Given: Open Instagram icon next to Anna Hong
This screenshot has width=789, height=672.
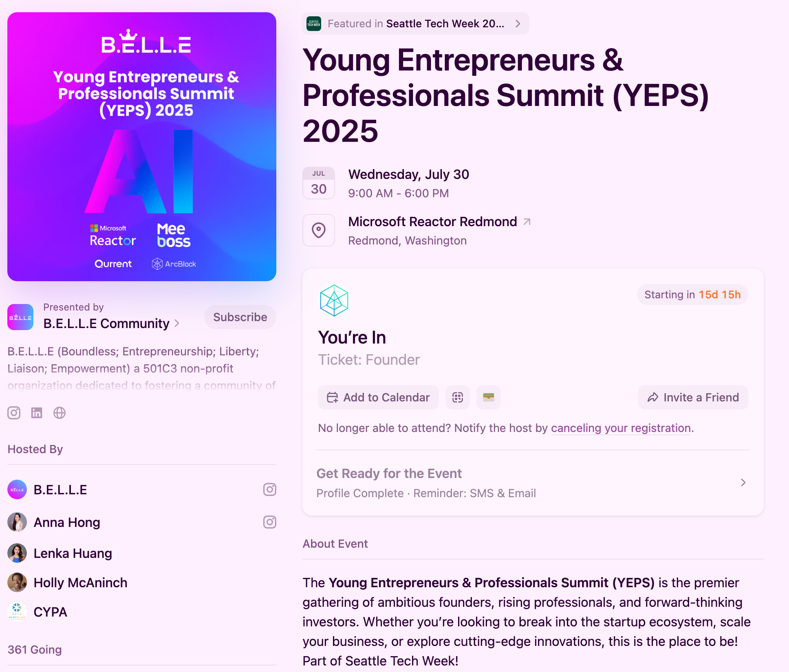Looking at the screenshot, I should 269,522.
